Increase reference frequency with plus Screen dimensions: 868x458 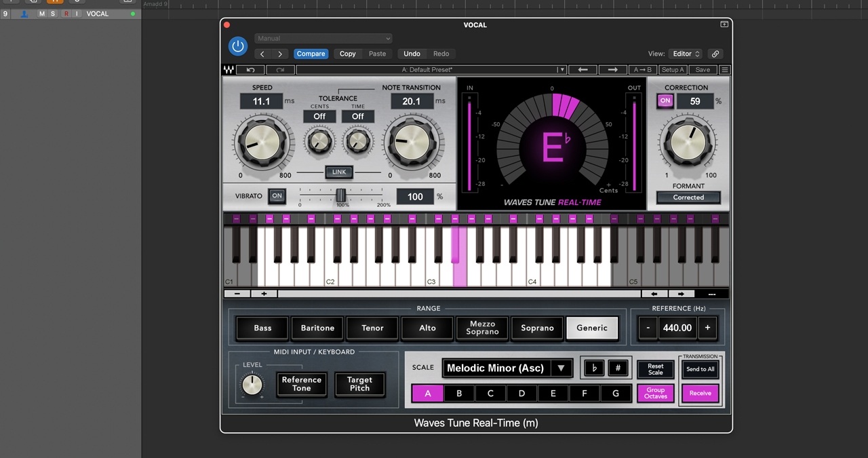pos(707,328)
